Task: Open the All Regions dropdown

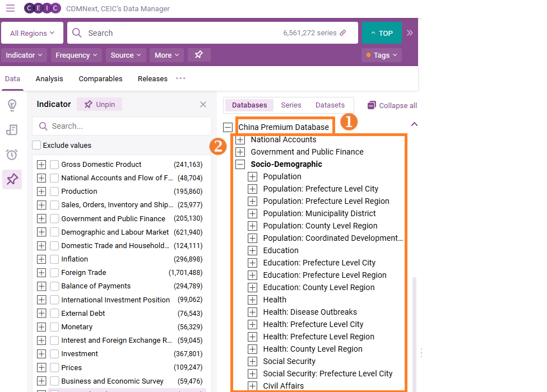Action: click(x=33, y=33)
